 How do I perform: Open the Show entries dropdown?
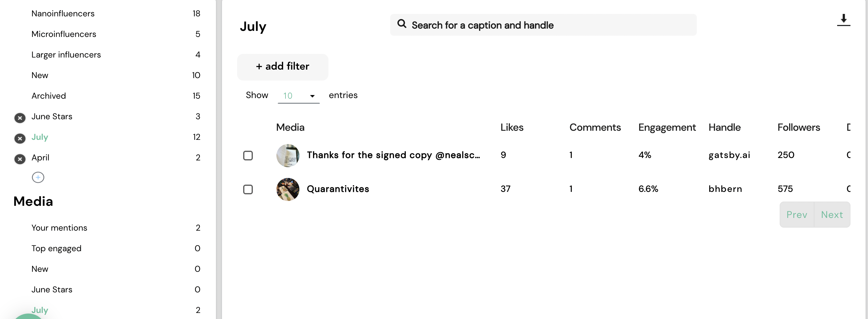pyautogui.click(x=299, y=96)
